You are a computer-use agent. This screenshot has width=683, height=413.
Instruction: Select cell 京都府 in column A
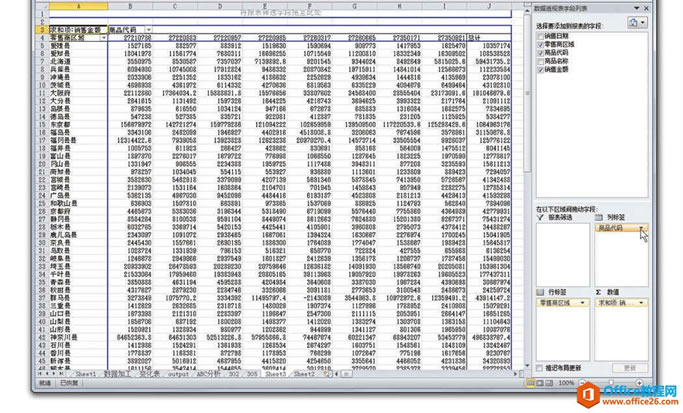pyautogui.click(x=78, y=211)
